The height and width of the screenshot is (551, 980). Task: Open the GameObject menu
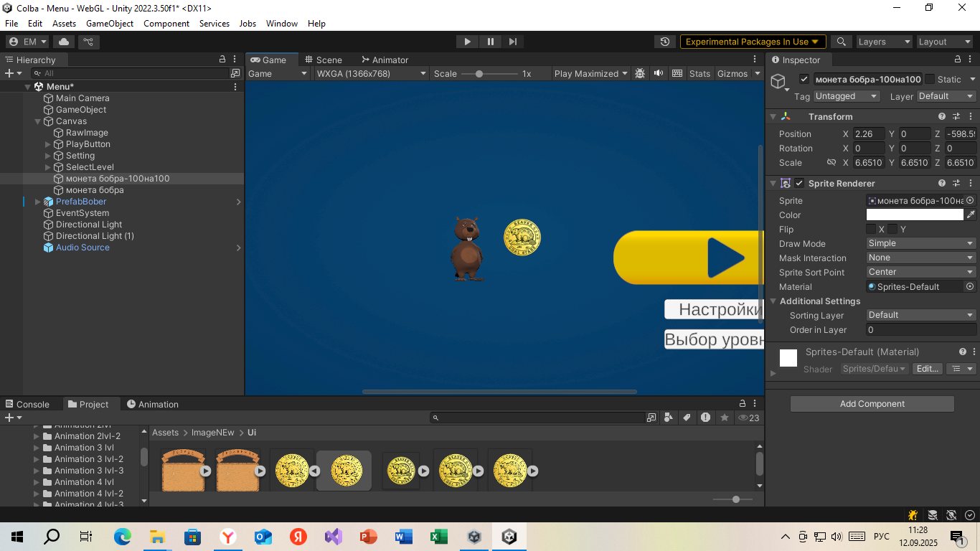(109, 23)
